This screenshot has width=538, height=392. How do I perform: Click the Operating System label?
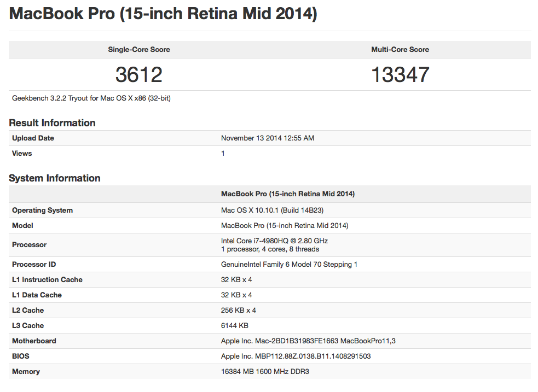[x=43, y=210]
